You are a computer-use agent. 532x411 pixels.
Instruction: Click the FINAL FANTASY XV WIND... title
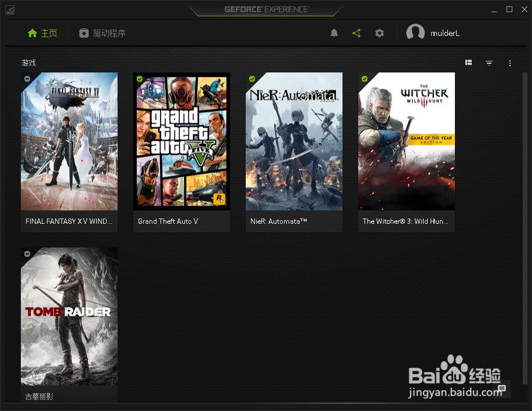[x=69, y=221]
